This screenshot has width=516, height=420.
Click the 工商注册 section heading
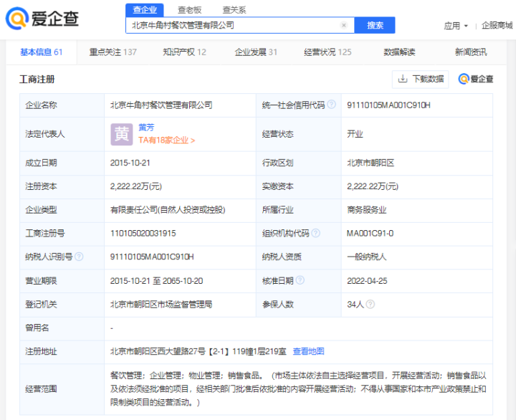click(37, 79)
